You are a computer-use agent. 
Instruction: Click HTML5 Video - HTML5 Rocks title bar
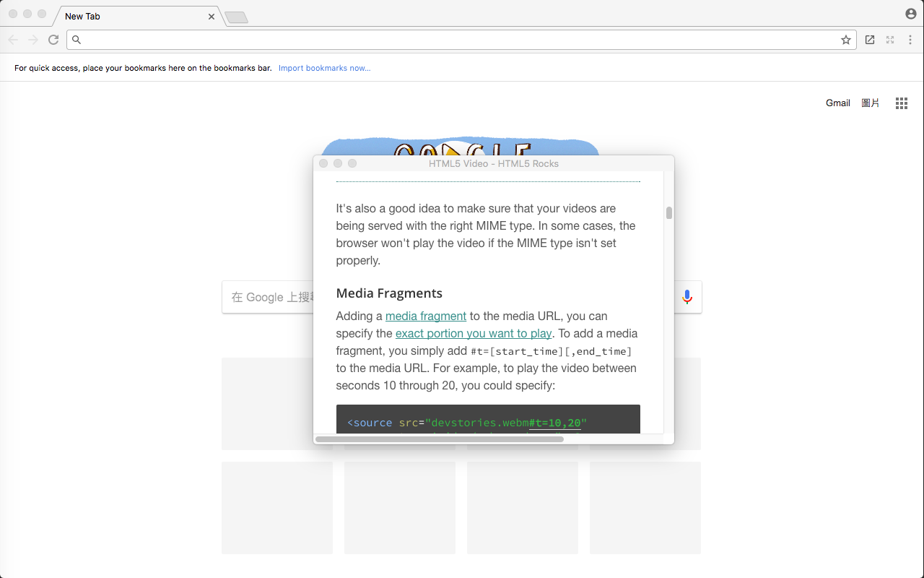point(494,163)
